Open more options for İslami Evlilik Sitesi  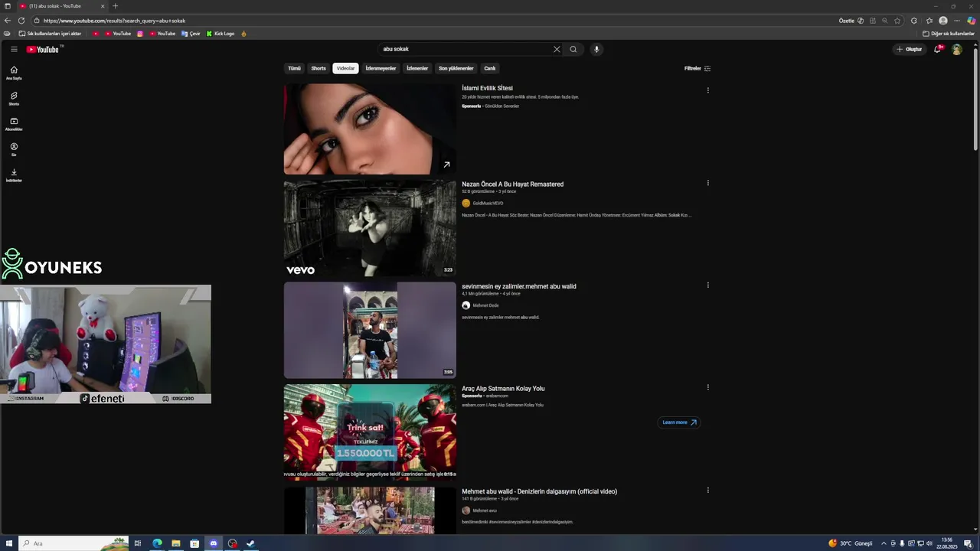pos(707,90)
